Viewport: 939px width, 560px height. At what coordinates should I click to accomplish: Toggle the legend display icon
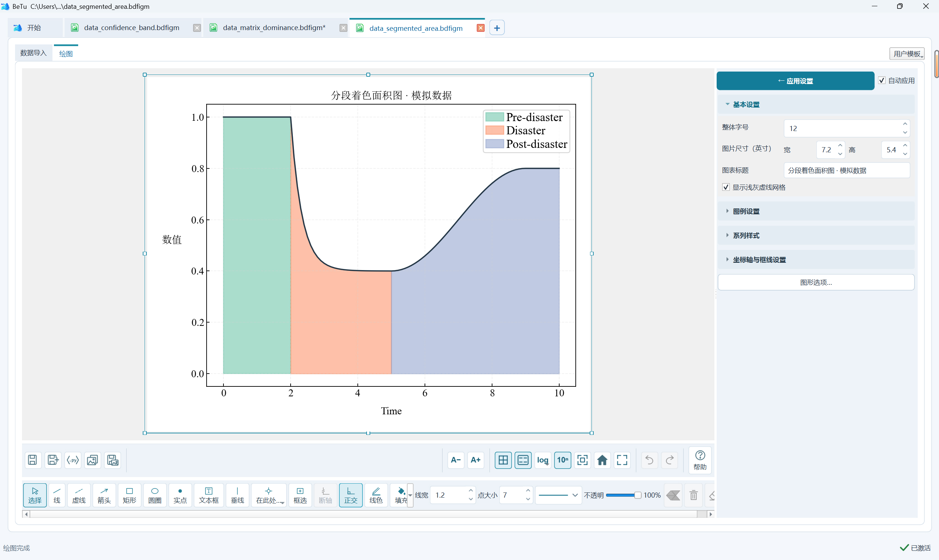tap(523, 460)
